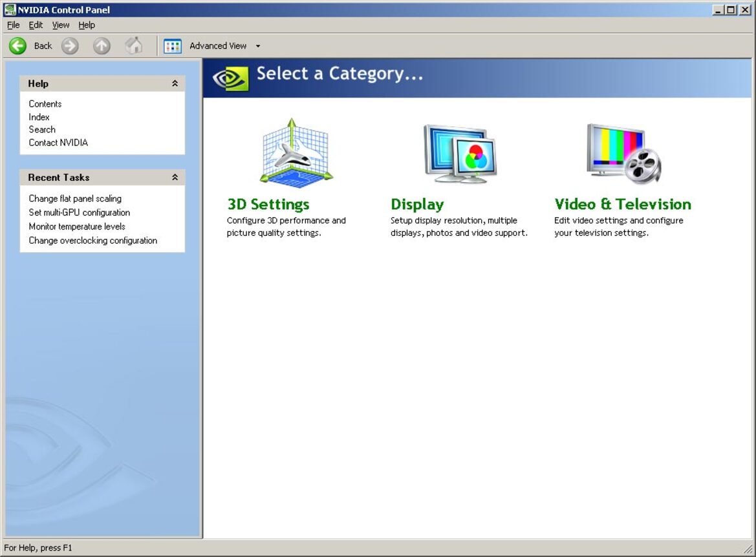Click the Home toolbar icon
756x557 pixels.
134,46
